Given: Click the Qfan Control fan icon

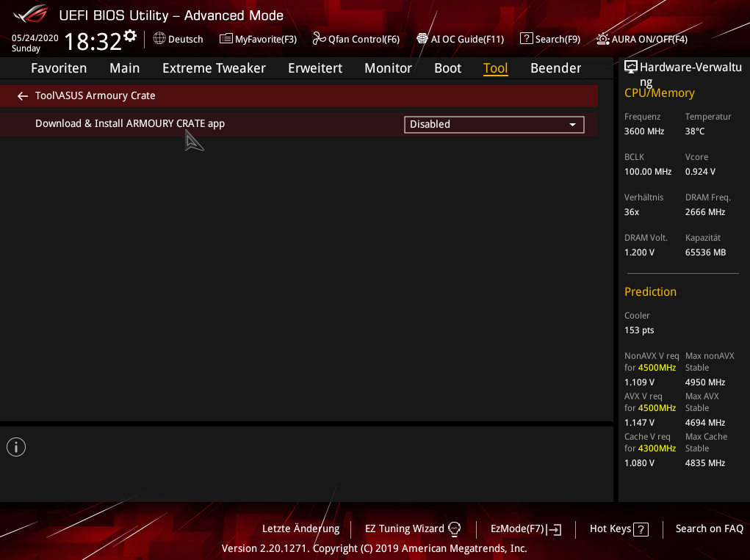Looking at the screenshot, I should click(x=319, y=38).
